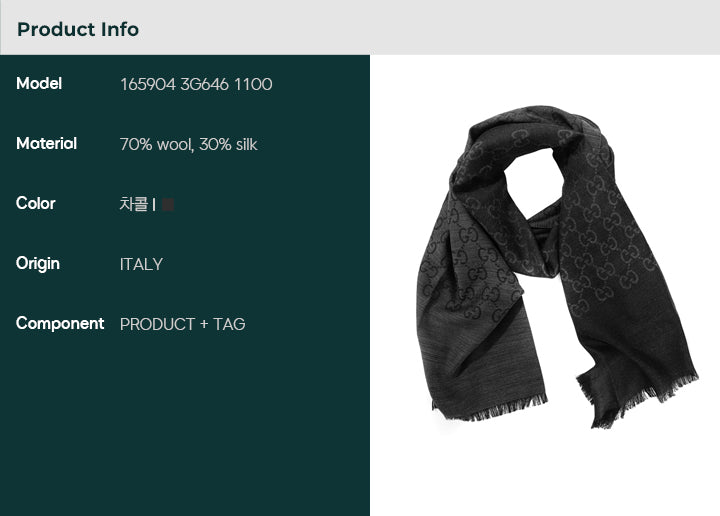The image size is (720, 516).
Task: Click the Model label
Action: point(39,84)
